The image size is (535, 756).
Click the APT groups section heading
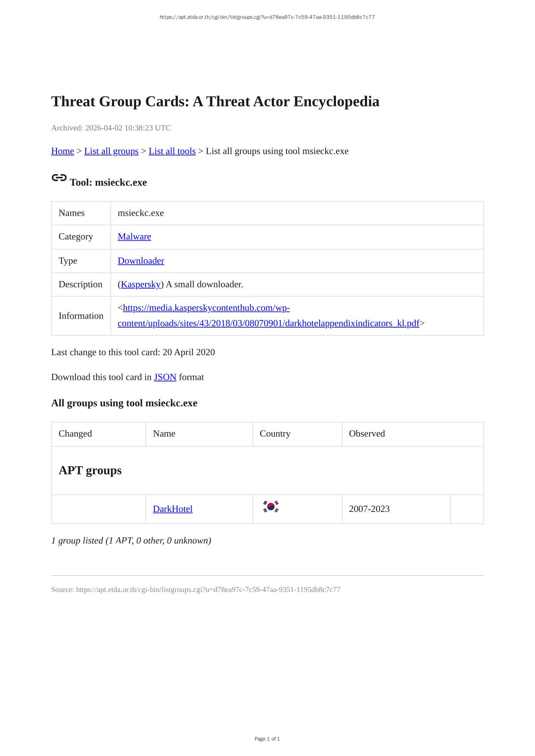pyautogui.click(x=90, y=471)
